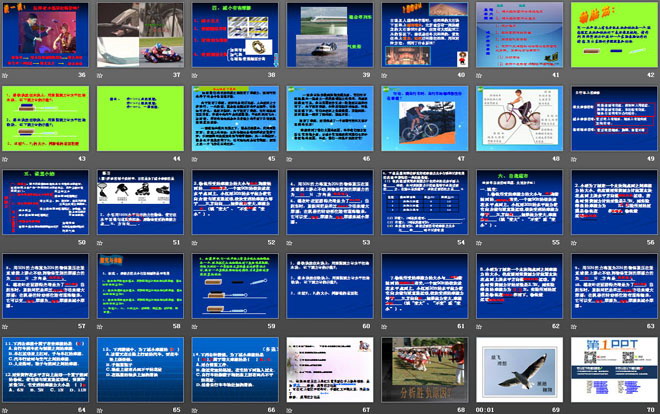660x414 pixels.
Task: Click the animation star icon under slide 45
Action: pyautogui.click(x=194, y=159)
